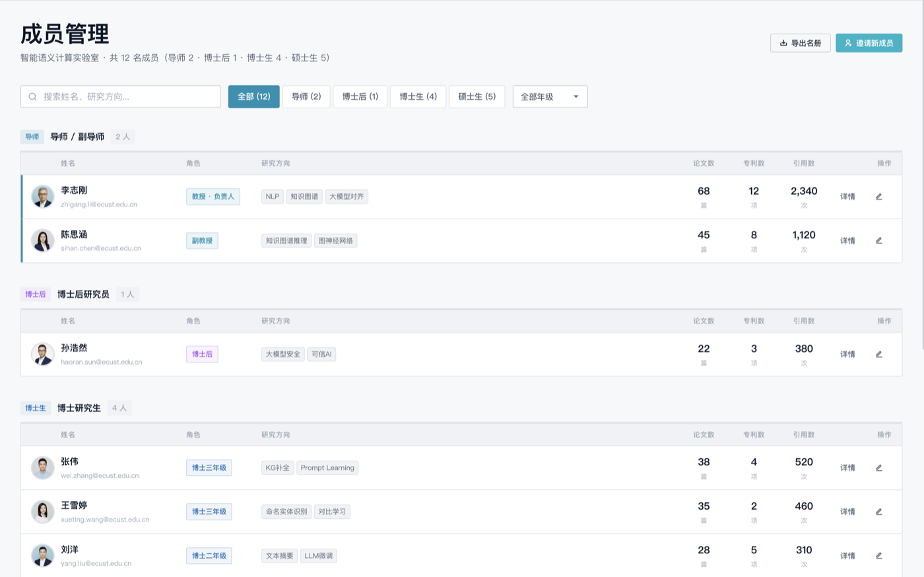Click the edit pencil icon for 陈思涵

click(878, 241)
